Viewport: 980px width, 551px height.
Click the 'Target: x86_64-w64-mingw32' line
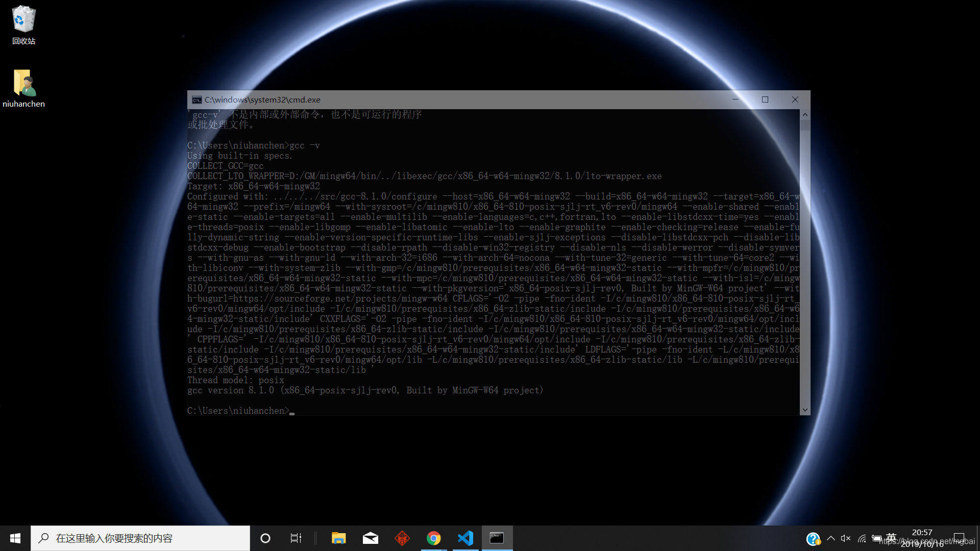click(254, 186)
